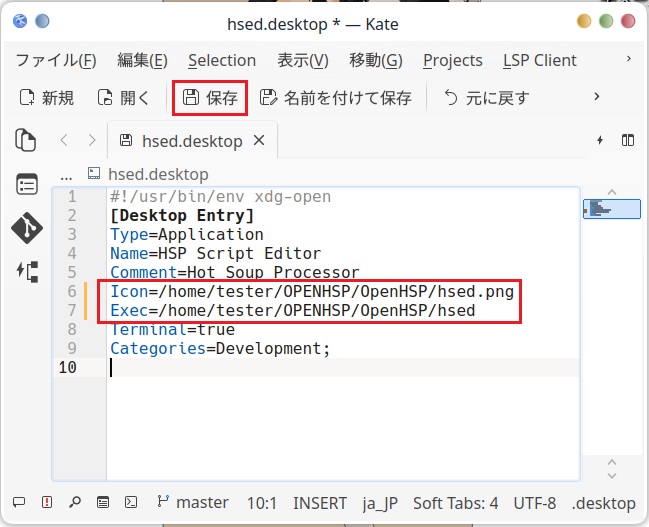Click the Terminal=true line
The image size is (649, 527).
click(173, 330)
